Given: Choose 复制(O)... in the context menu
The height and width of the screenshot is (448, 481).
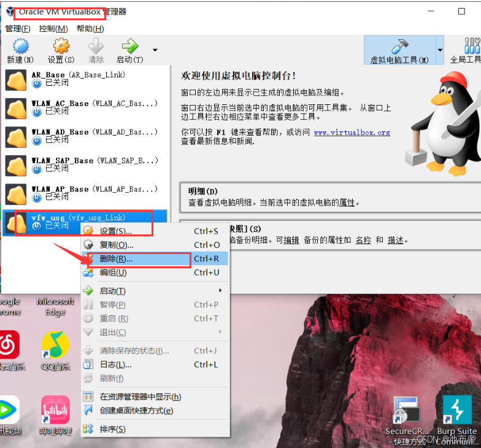Looking at the screenshot, I should pos(155,245).
